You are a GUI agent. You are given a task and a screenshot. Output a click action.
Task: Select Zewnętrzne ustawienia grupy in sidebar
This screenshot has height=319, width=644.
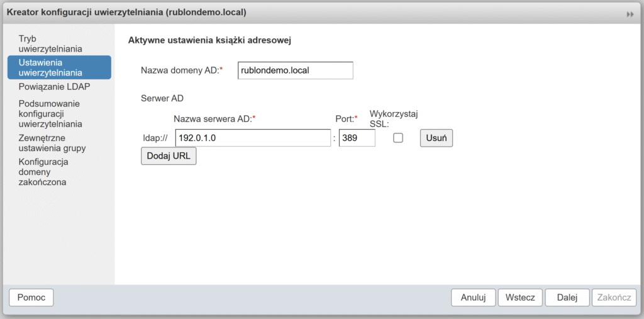coord(52,143)
